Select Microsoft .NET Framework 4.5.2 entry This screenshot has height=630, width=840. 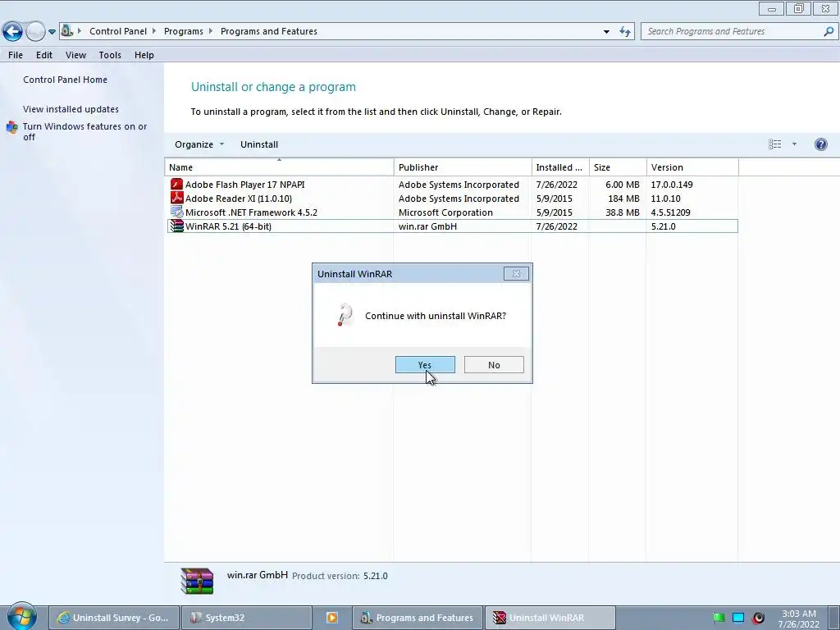coord(453,212)
